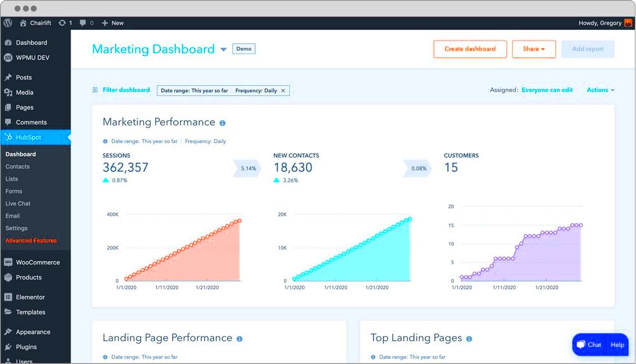Click the 5.14% conversion arrow
The width and height of the screenshot is (636, 364).
tap(247, 168)
